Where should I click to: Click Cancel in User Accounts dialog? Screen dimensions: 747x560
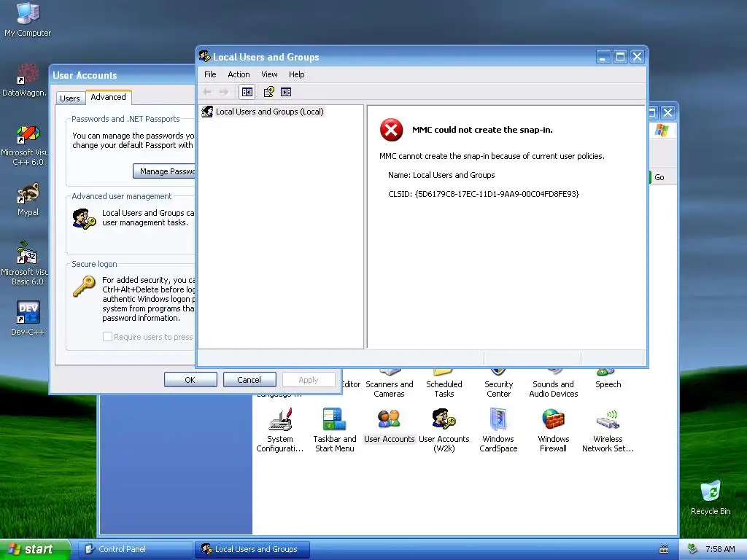[249, 379]
